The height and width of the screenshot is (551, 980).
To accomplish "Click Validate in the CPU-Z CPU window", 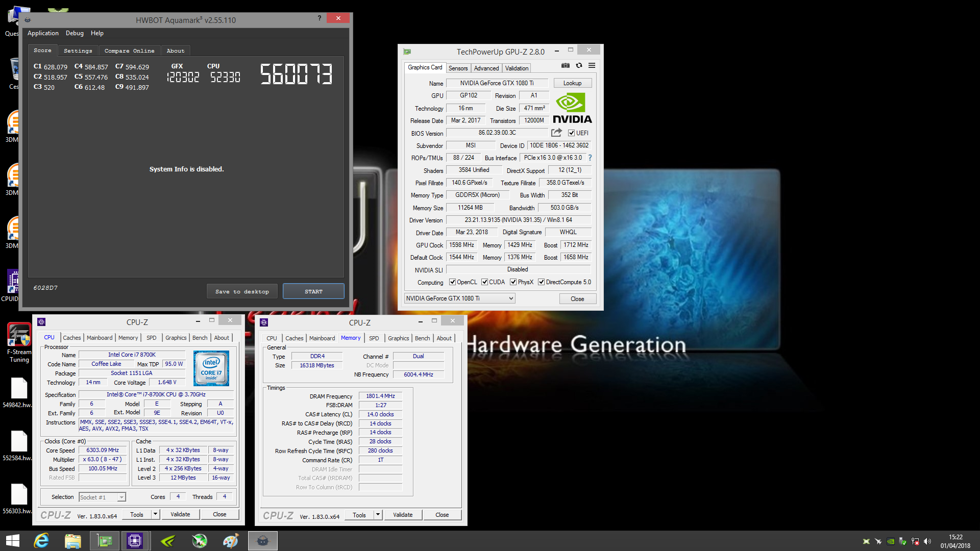I will click(180, 514).
